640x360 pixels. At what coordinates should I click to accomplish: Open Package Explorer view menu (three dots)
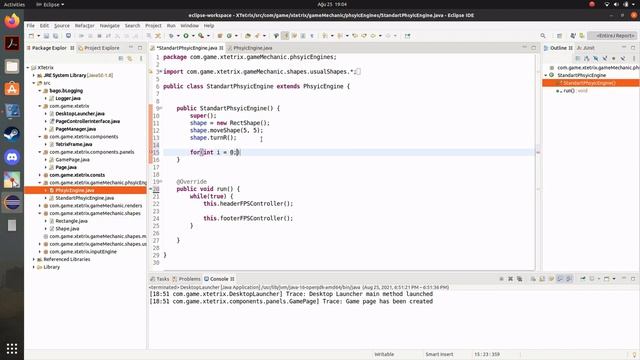(x=141, y=58)
